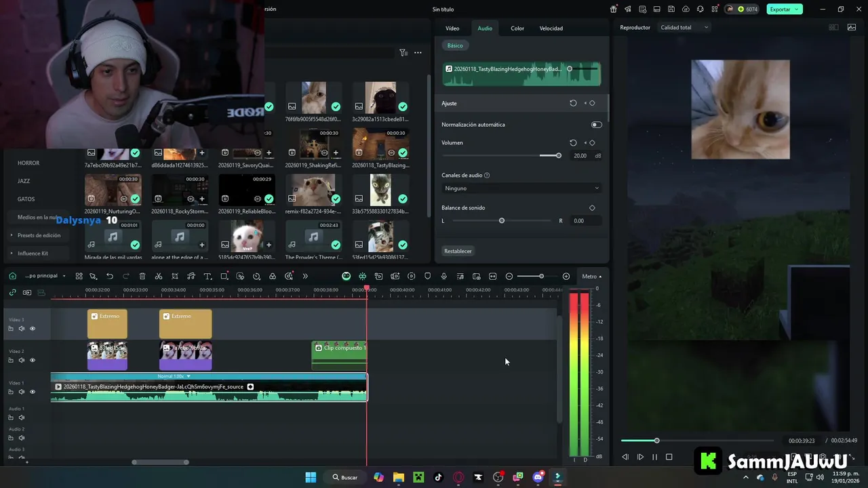
Task: Click the microphone voiceover icon
Action: point(443,276)
